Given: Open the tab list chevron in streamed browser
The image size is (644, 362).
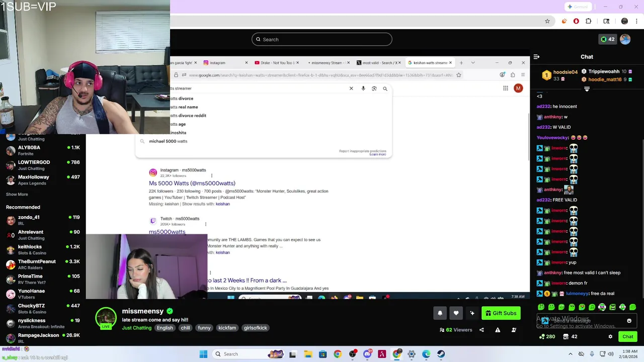Looking at the screenshot, I should (x=473, y=63).
